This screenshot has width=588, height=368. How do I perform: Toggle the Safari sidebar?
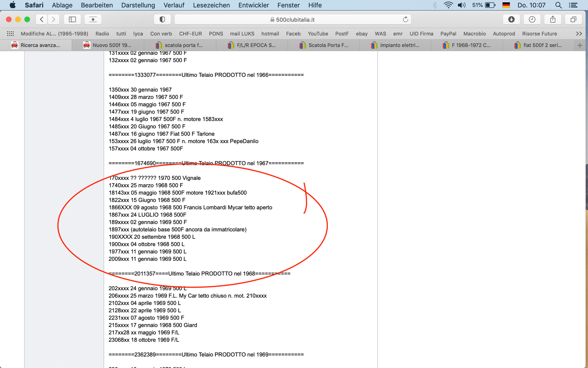click(73, 19)
